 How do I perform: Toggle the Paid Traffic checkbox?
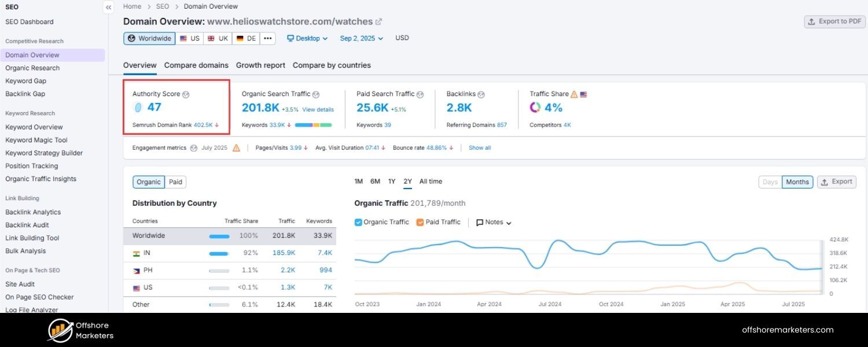pyautogui.click(x=420, y=222)
